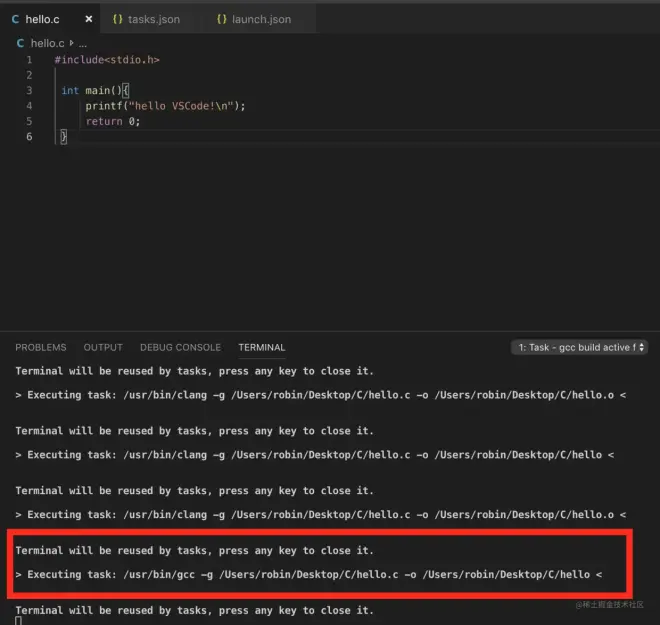Image resolution: width=660 pixels, height=625 pixels.
Task: Click the #include<stdio.h> line
Action: [107, 60]
